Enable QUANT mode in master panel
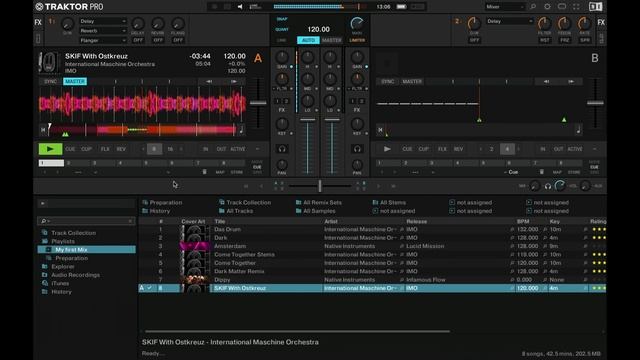The image size is (640, 360). point(282,29)
